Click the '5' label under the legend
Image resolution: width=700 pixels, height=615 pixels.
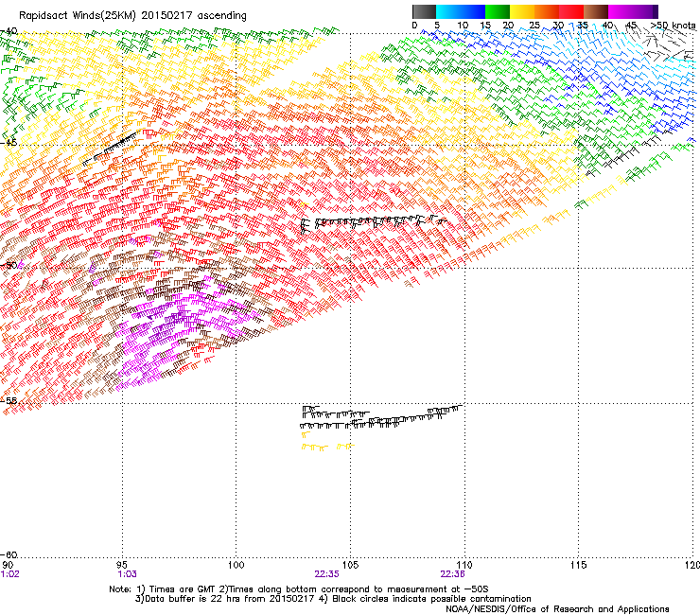437,26
